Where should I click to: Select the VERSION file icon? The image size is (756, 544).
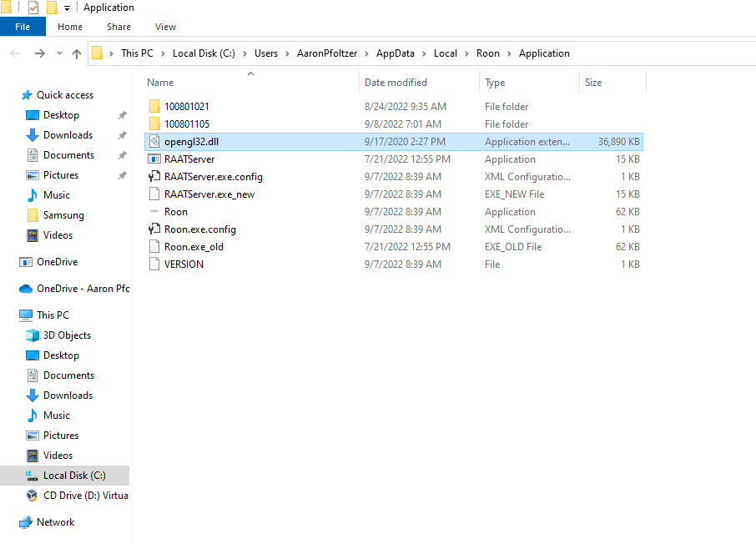click(154, 264)
